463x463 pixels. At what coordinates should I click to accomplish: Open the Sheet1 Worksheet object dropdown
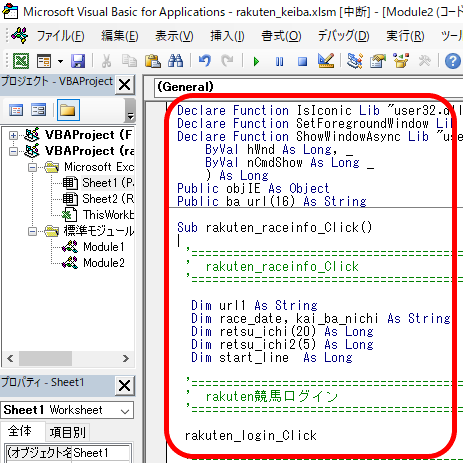(125, 411)
